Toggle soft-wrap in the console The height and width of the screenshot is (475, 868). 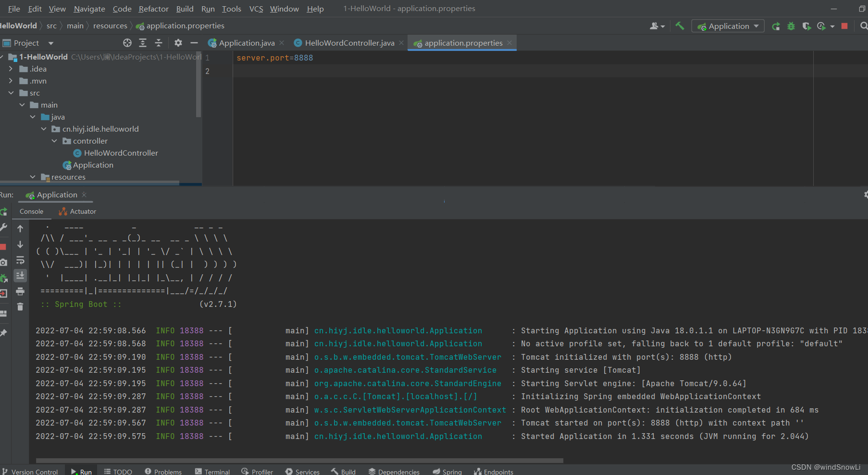coord(20,260)
